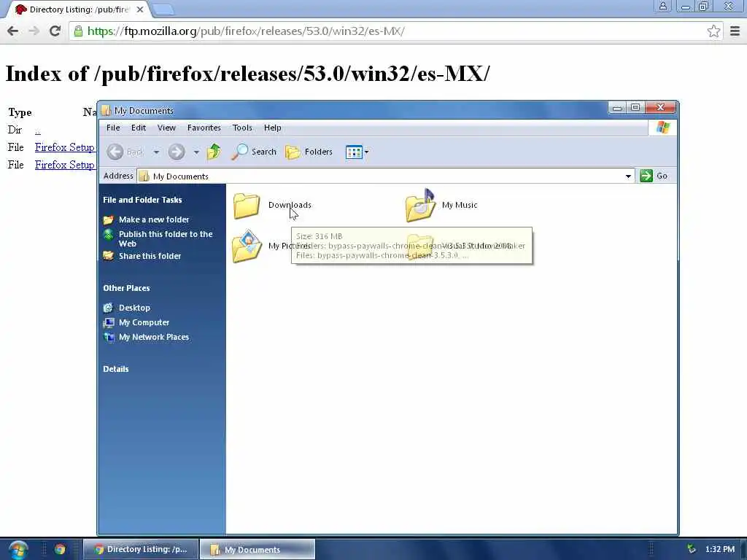
Task: Click Make a new folder task
Action: pos(154,219)
